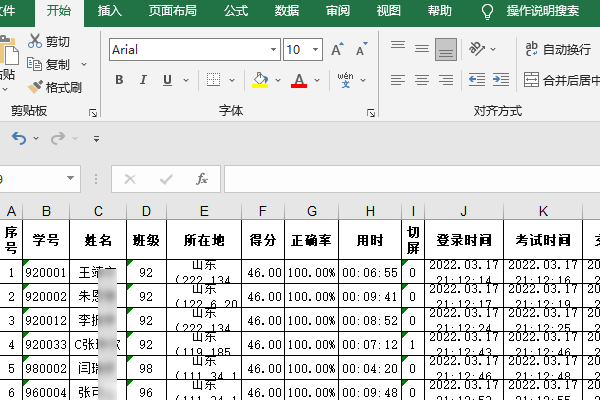Click Decrease Indent icon
The height and width of the screenshot is (400, 600).
(x=477, y=80)
